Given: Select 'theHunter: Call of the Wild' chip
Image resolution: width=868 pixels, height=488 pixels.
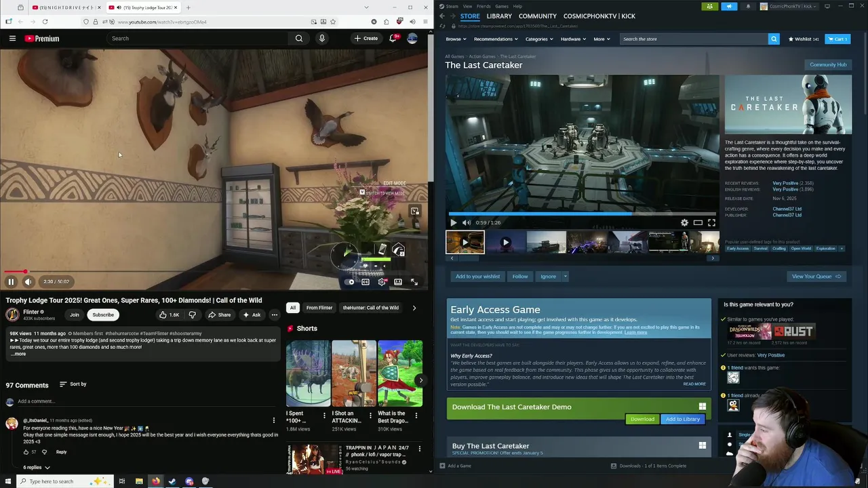Looking at the screenshot, I should pos(371,308).
